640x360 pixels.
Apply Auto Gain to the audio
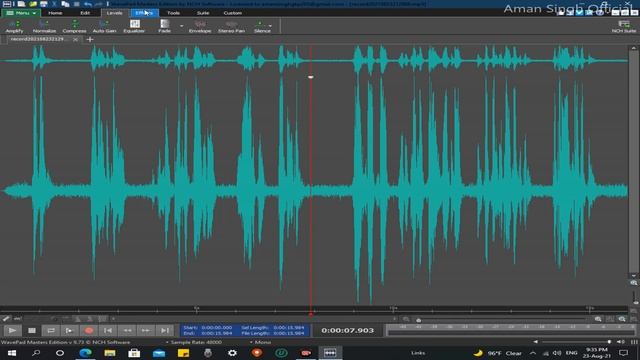click(x=104, y=26)
